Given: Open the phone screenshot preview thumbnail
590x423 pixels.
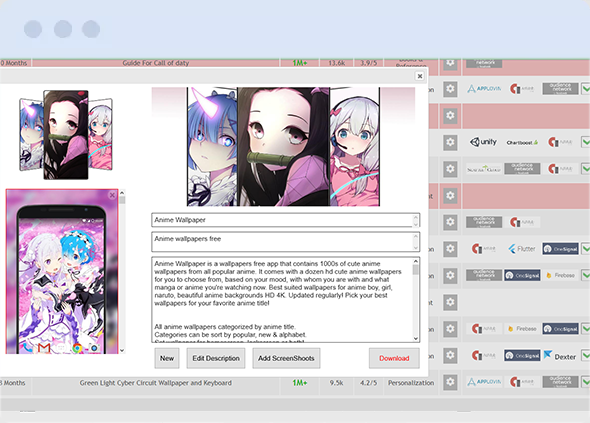Looking at the screenshot, I should coord(62,271).
